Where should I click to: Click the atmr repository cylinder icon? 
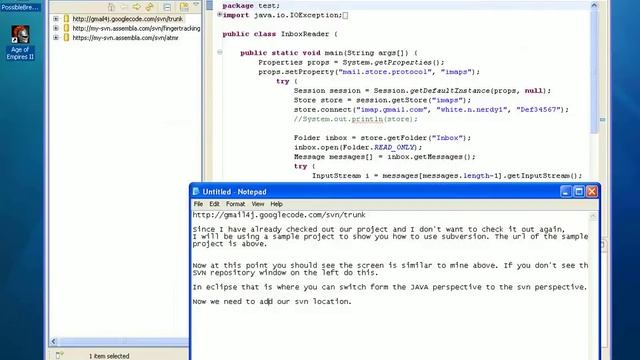coord(67,38)
